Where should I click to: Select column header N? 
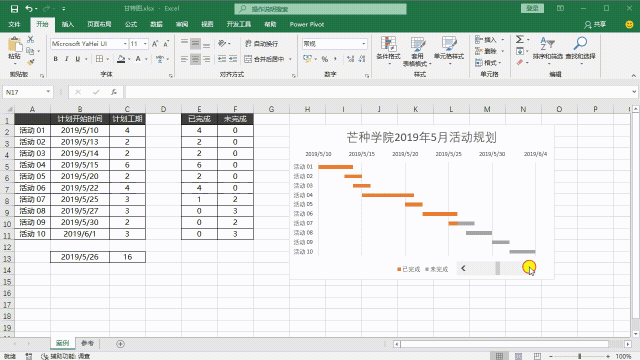click(x=523, y=109)
